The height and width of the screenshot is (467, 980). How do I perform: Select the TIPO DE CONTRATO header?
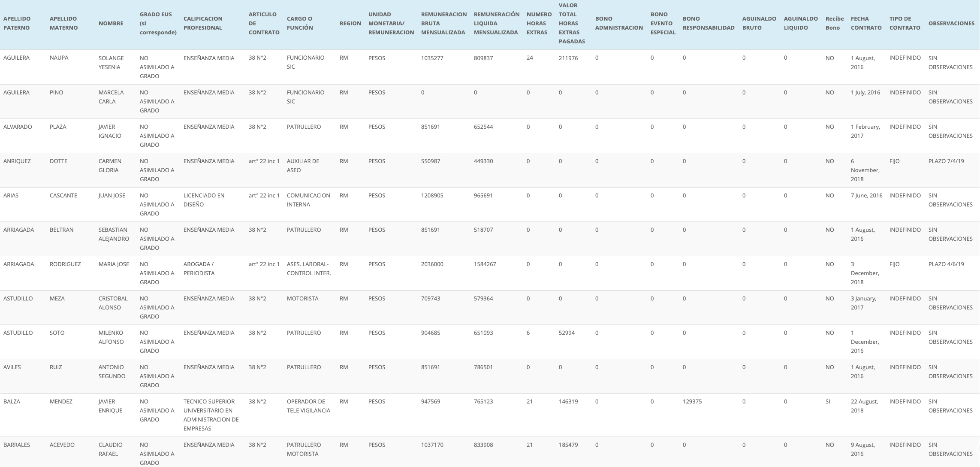pyautogui.click(x=905, y=23)
